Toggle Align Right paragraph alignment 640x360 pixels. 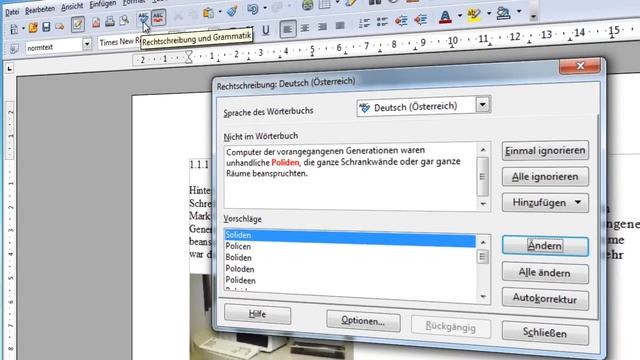coord(322,27)
